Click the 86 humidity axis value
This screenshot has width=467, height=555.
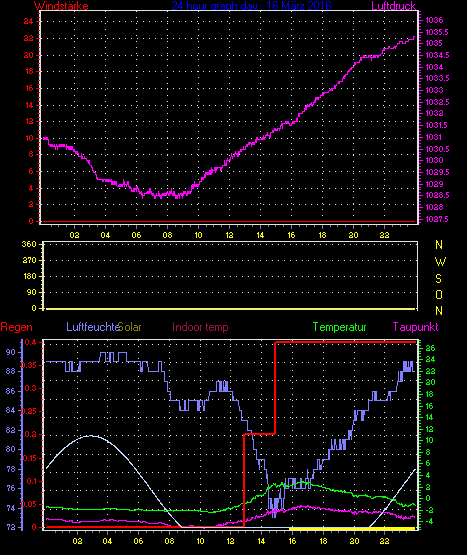click(11, 391)
